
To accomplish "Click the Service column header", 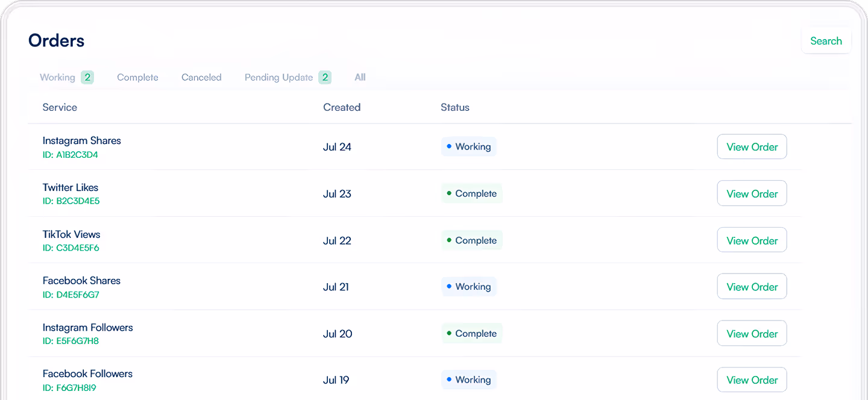I will 60,107.
